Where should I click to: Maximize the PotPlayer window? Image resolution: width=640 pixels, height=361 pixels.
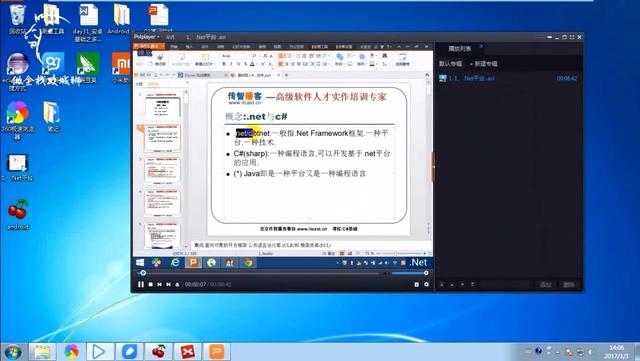(564, 37)
